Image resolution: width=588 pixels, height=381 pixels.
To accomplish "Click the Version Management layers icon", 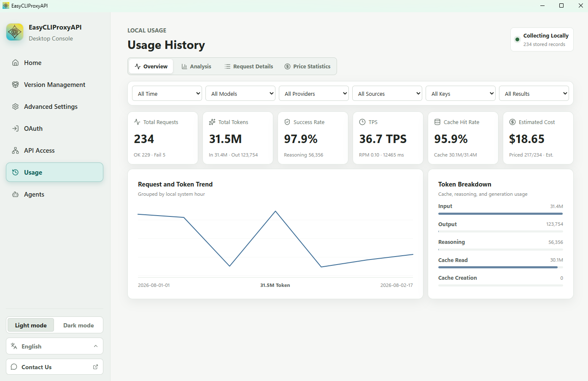I will click(x=16, y=84).
